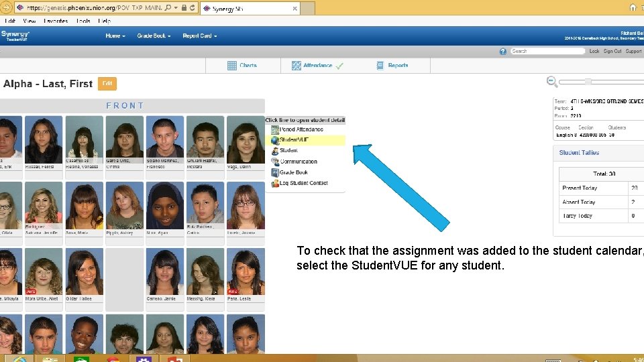
Task: Click the address bar lock icon
Action: click(184, 8)
